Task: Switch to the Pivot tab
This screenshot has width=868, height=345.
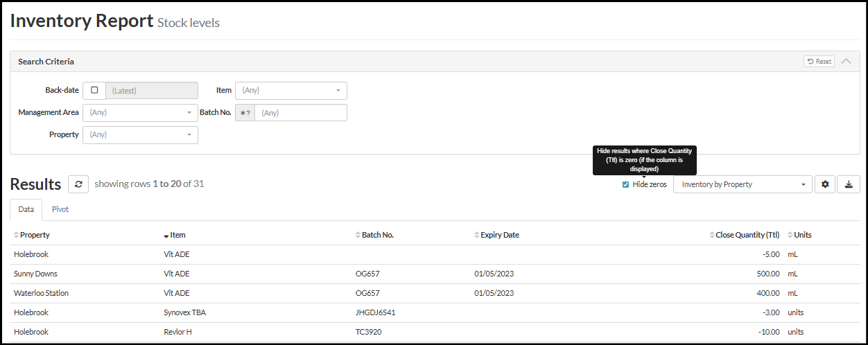Action: click(x=60, y=209)
